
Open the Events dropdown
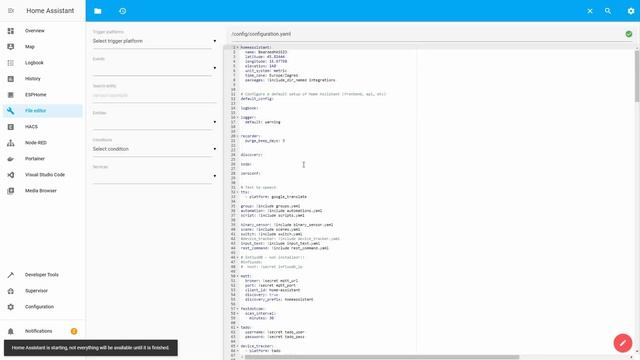[x=154, y=68]
